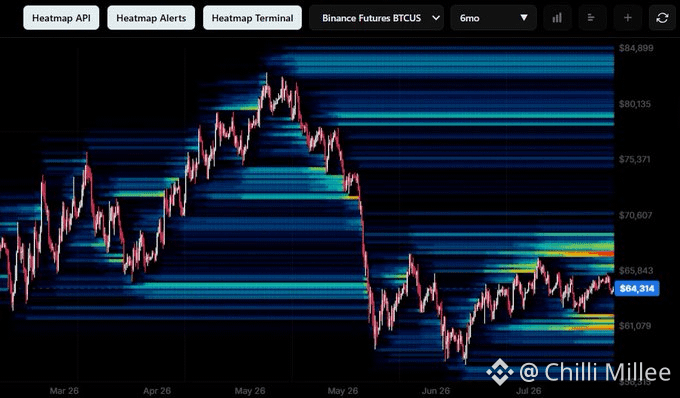Expand the Binance Futures BTCUS symbol dropdown
Image resolution: width=680 pixels, height=398 pixels.
coord(376,18)
